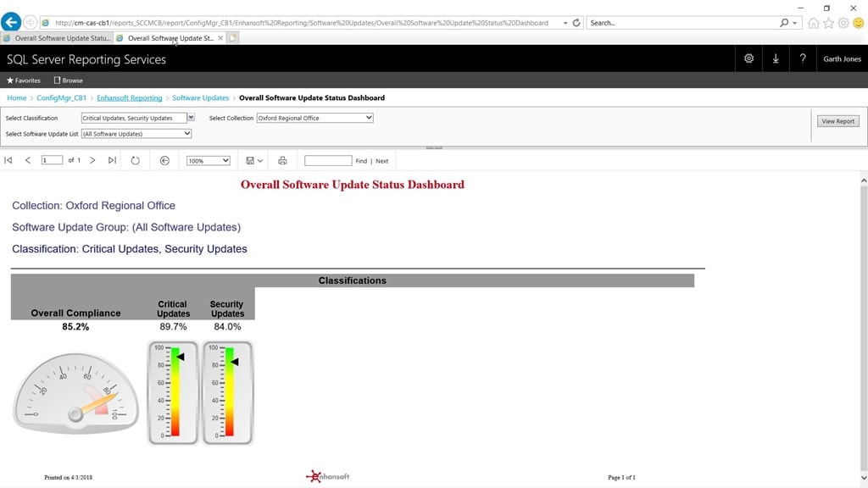Viewport: 868px width, 488px height.
Task: Click the View Report button
Action: click(x=838, y=121)
